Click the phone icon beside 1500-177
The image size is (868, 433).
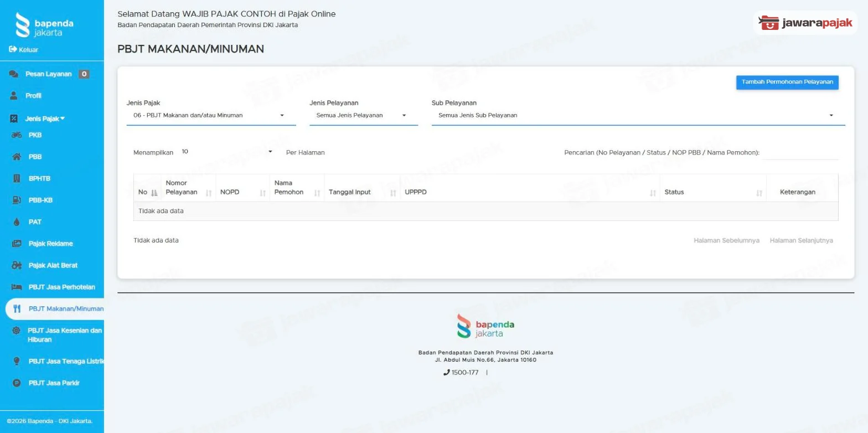pyautogui.click(x=446, y=372)
